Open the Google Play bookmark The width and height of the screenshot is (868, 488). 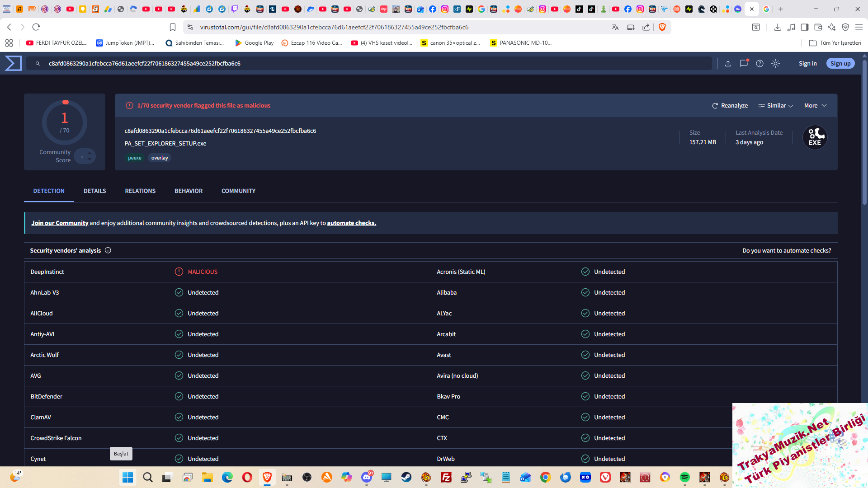point(255,43)
